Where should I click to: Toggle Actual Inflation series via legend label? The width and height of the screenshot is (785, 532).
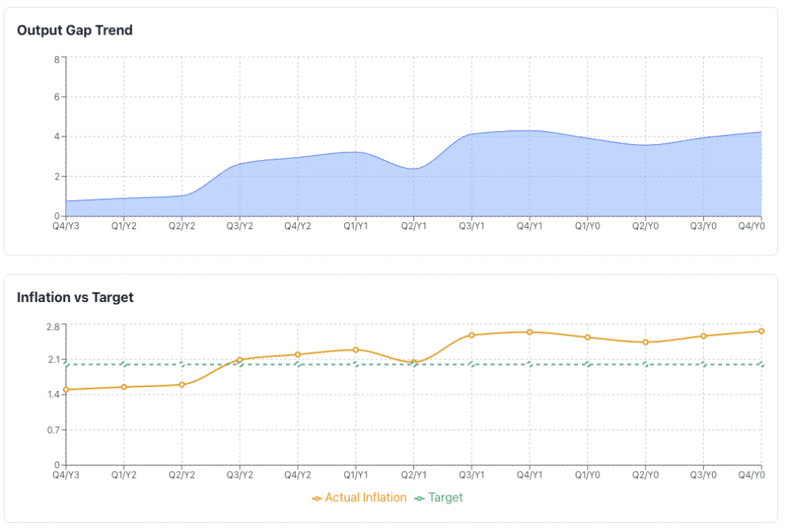click(x=366, y=498)
